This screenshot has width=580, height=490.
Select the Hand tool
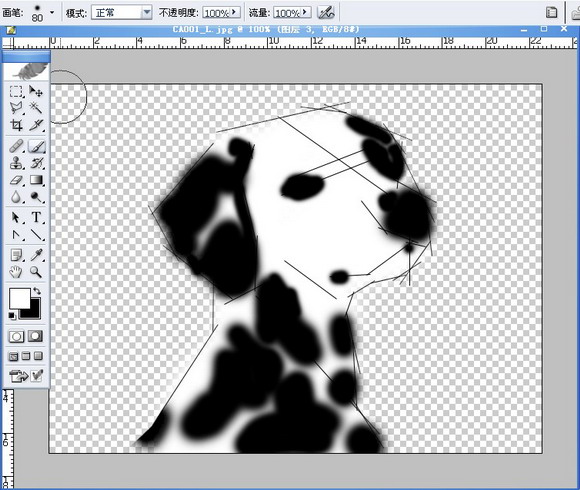point(16,272)
